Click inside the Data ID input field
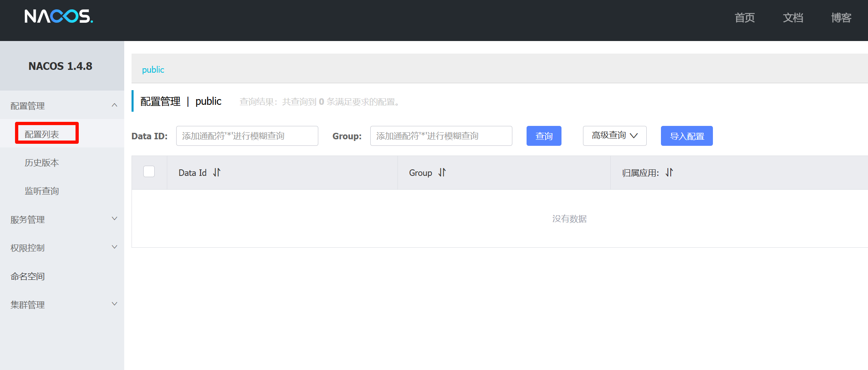 pos(247,136)
